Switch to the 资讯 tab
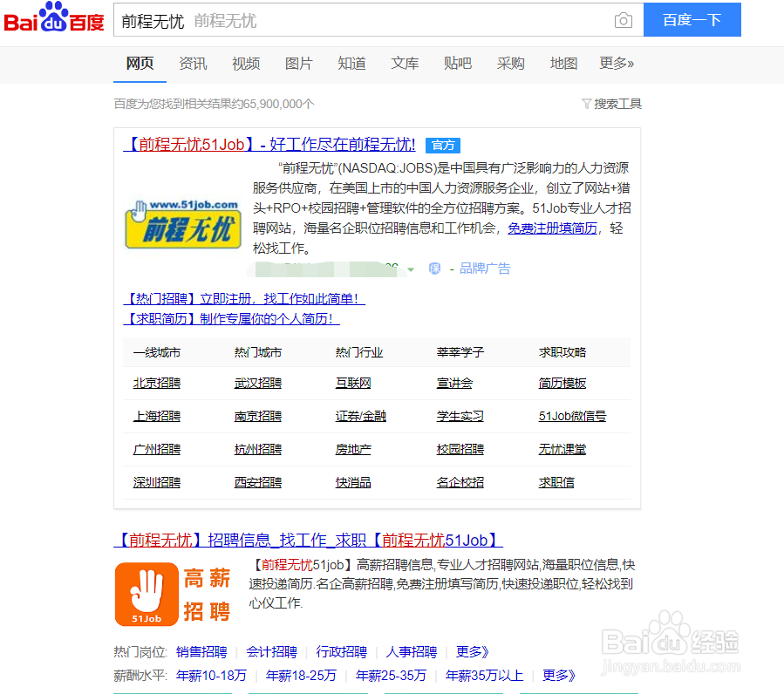784x694 pixels. pyautogui.click(x=193, y=64)
